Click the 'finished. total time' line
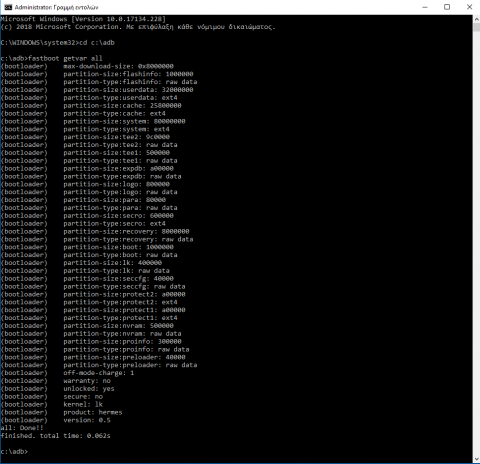480x464 pixels. (55, 436)
